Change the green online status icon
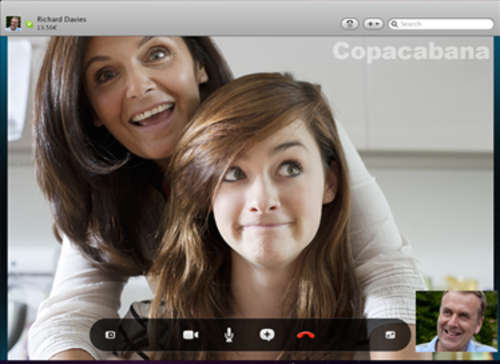The image size is (500, 364). pos(29,24)
